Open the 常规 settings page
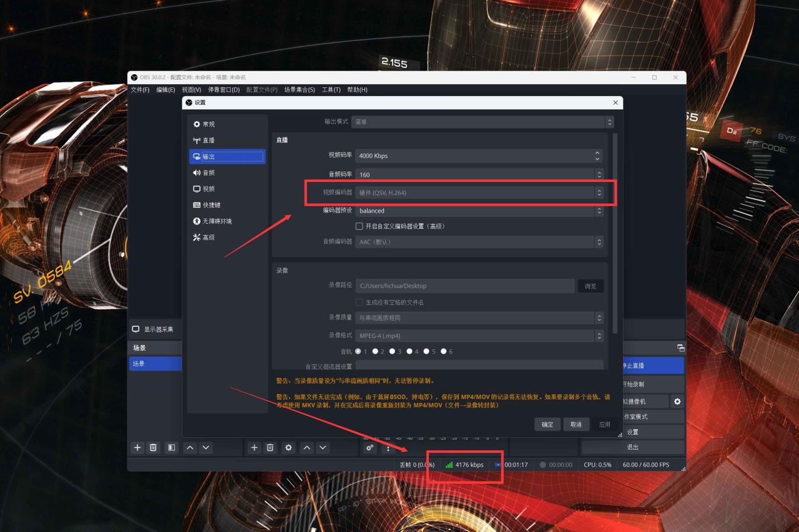 tap(227, 124)
